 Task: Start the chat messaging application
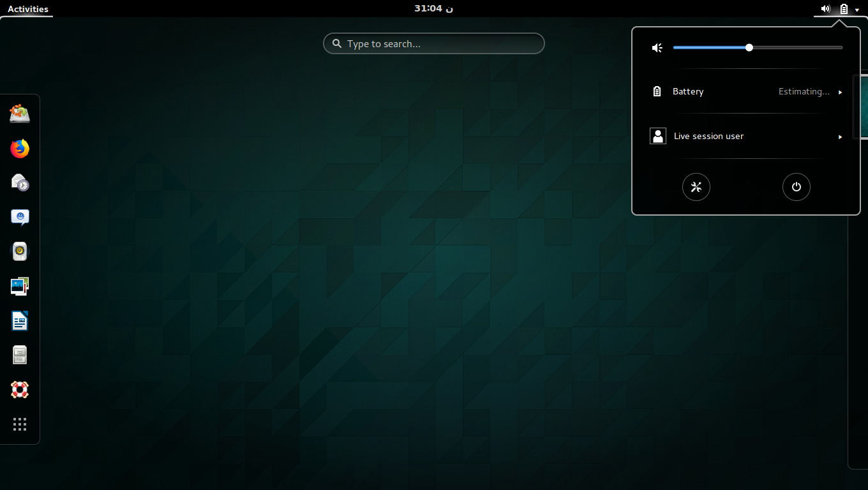(19, 217)
